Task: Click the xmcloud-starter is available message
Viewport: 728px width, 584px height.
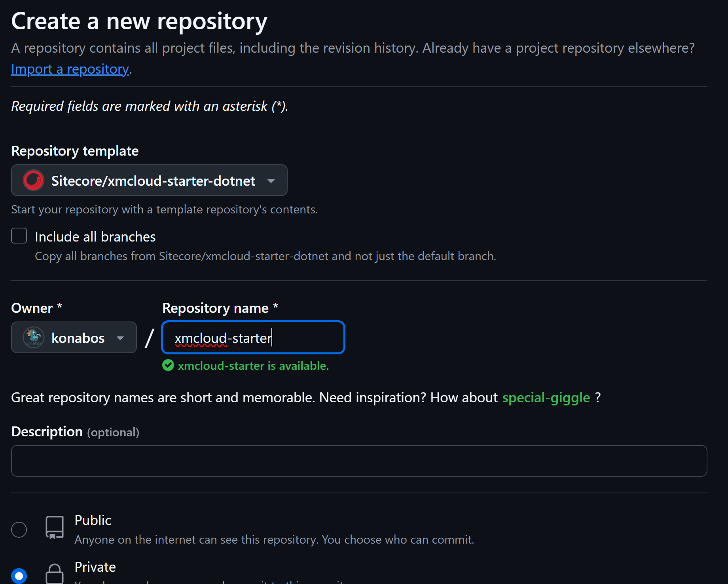Action: (253, 366)
